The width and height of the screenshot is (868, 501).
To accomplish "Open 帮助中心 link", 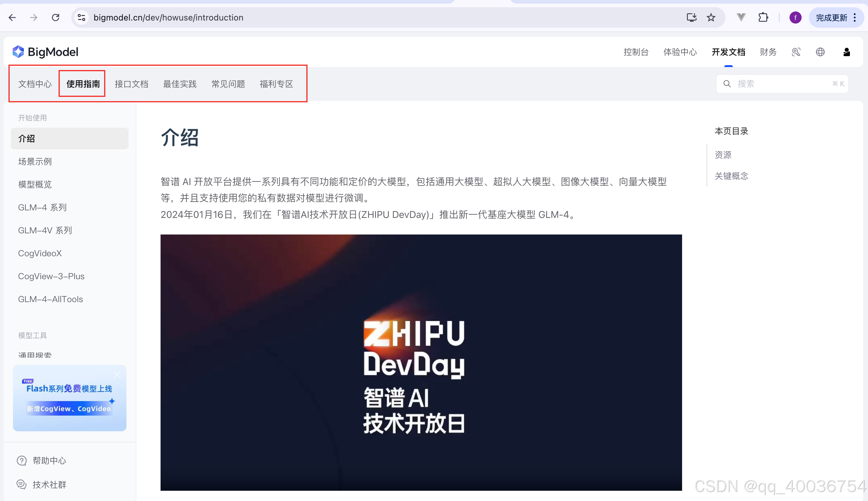I will click(x=49, y=460).
